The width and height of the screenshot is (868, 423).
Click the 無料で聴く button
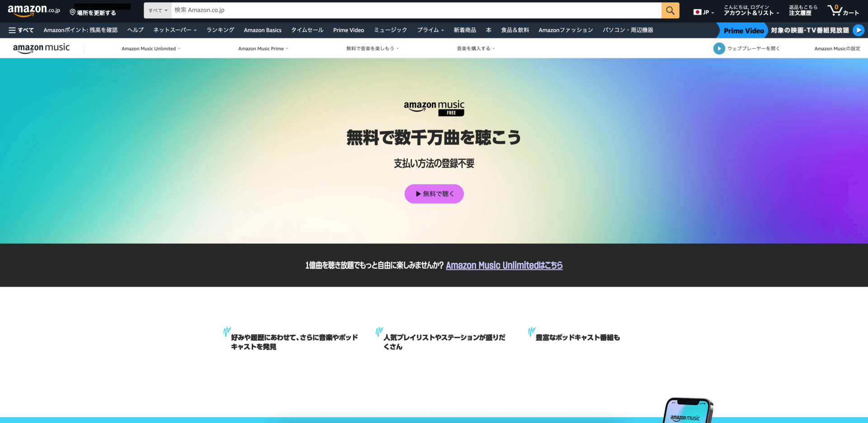click(x=434, y=194)
